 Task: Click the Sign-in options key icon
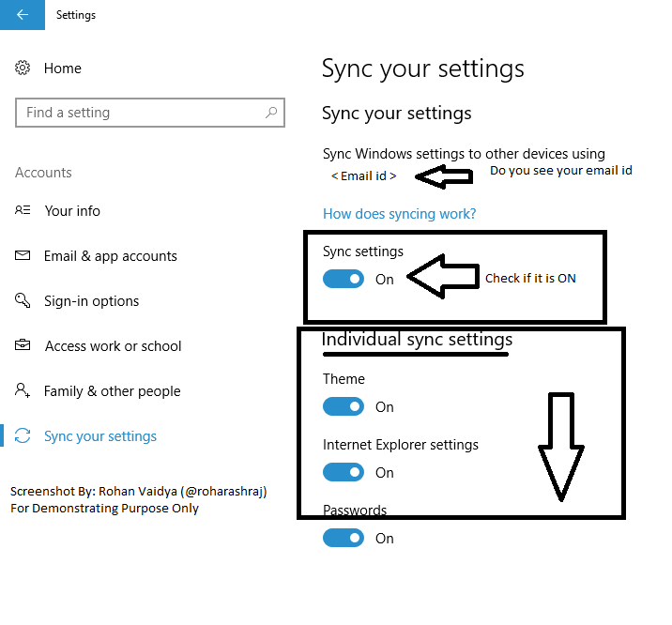pyautogui.click(x=23, y=300)
